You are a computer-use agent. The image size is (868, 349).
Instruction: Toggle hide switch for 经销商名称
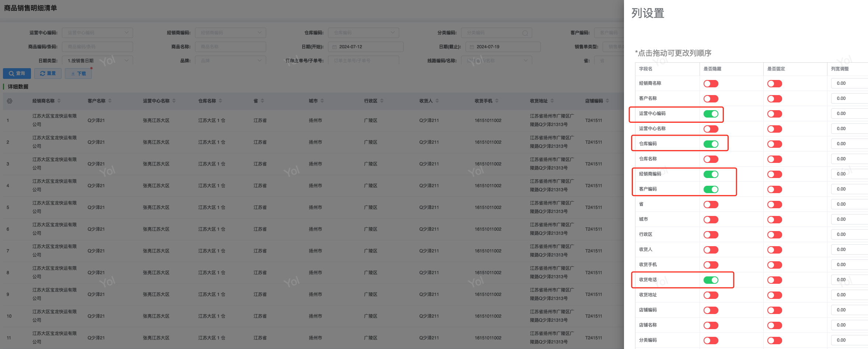click(x=711, y=84)
